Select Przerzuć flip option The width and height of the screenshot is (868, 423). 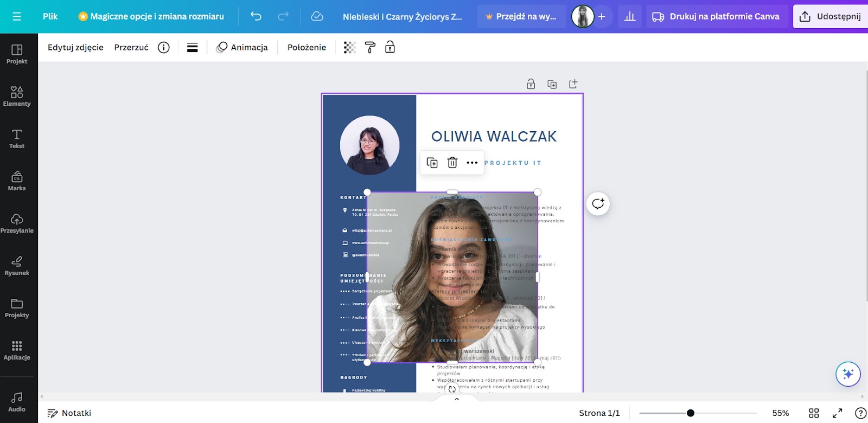point(131,47)
